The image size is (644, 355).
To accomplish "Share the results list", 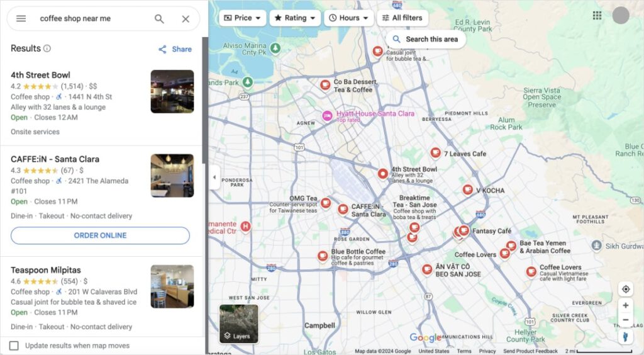I will point(175,49).
